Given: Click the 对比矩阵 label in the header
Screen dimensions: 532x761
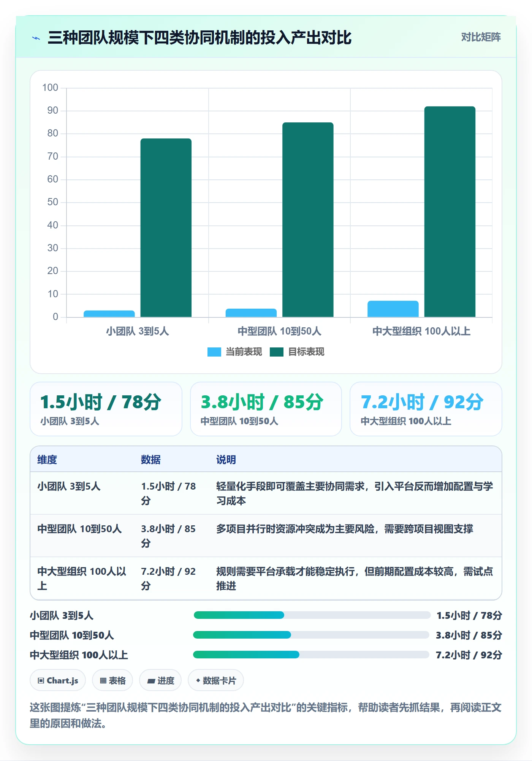Looking at the screenshot, I should pos(481,37).
